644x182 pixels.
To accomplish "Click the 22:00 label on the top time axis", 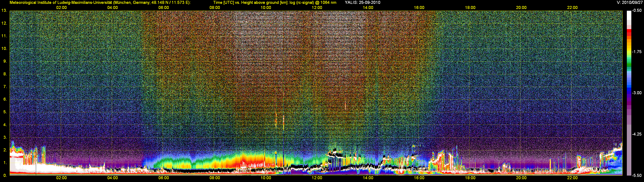I will click(572, 7).
